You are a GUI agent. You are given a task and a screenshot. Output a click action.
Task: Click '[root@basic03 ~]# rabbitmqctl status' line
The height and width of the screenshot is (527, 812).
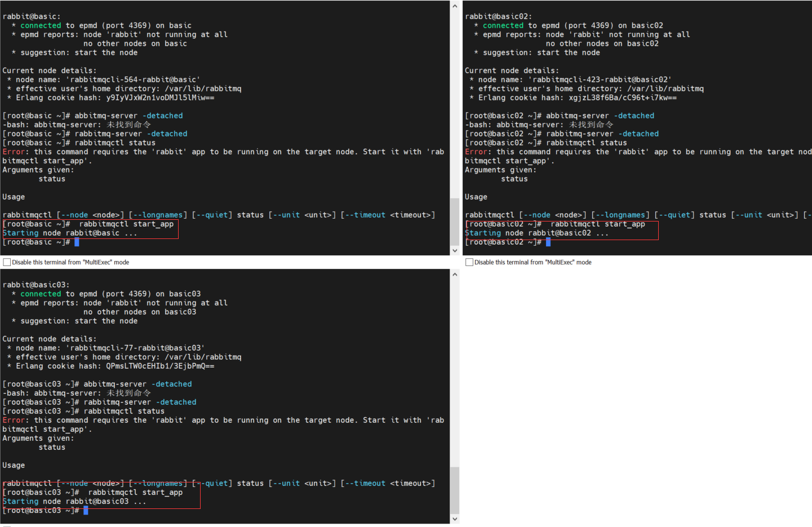pyautogui.click(x=83, y=411)
